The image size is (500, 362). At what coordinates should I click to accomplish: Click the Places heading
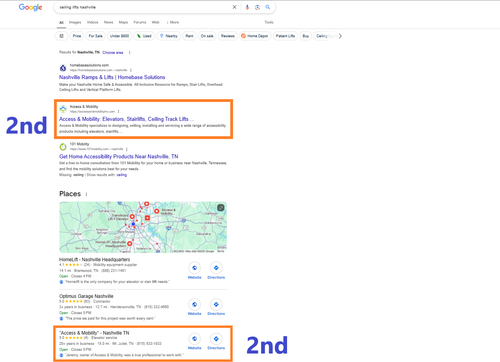70,194
